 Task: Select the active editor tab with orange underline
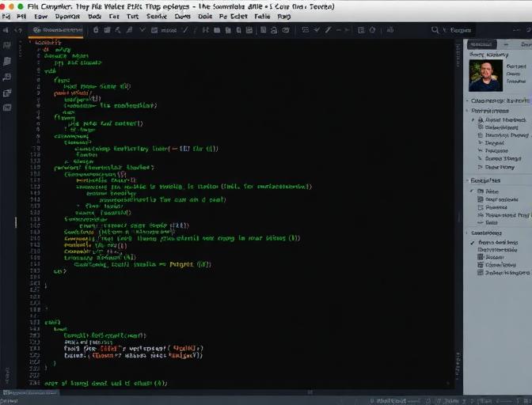[57, 30]
